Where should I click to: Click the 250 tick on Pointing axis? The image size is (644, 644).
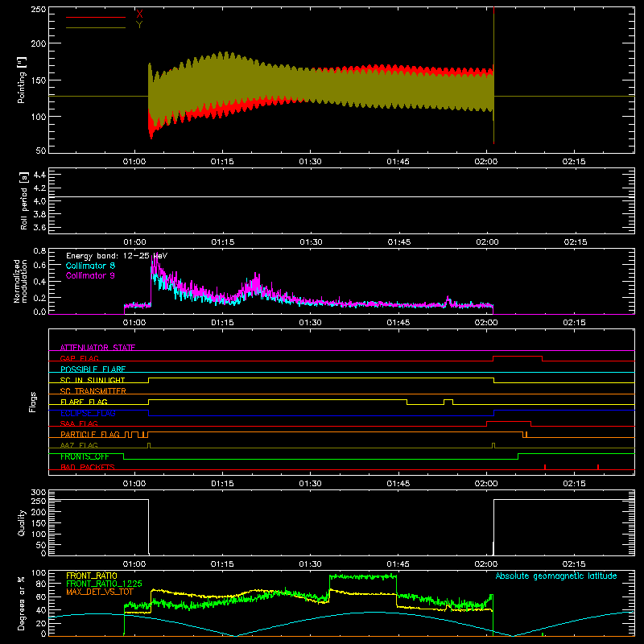tap(39, 9)
